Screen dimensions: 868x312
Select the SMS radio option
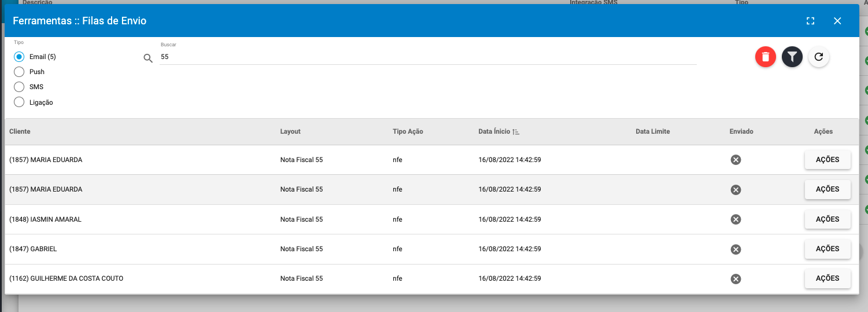tap(19, 87)
